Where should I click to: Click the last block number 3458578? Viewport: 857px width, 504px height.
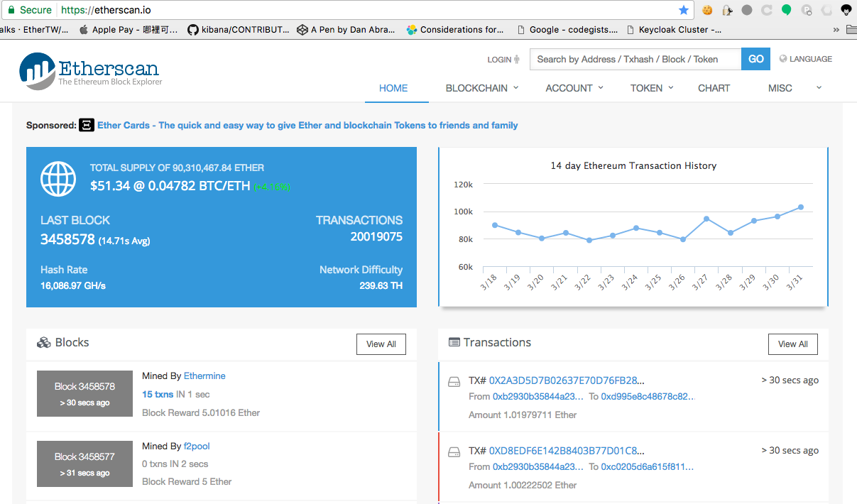67,239
